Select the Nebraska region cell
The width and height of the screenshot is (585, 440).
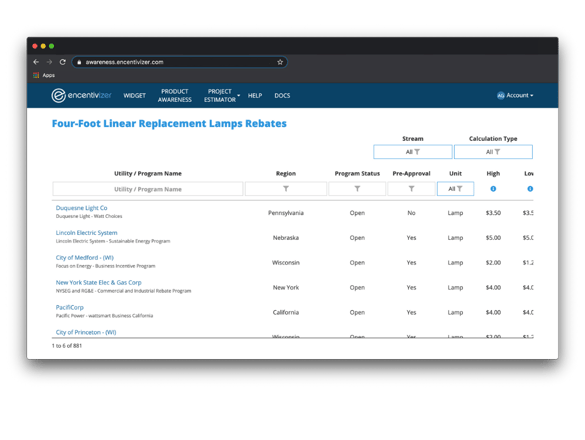coord(286,238)
